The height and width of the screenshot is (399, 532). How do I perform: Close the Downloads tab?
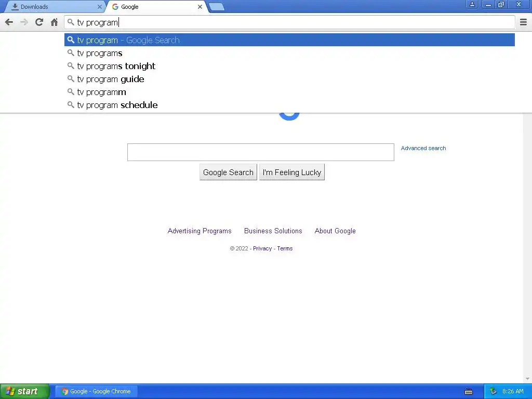99,7
